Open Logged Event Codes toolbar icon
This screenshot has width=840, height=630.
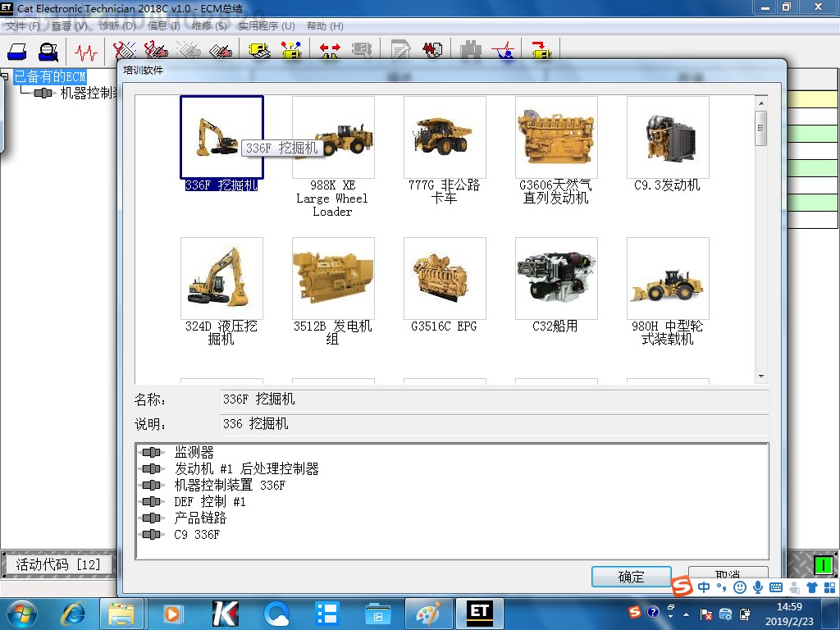tap(220, 51)
